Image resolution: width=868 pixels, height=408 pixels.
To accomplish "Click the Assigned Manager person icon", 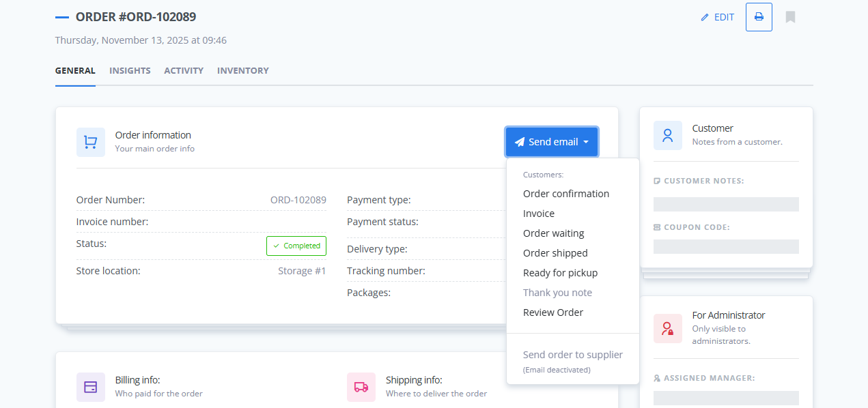I will (x=656, y=377).
